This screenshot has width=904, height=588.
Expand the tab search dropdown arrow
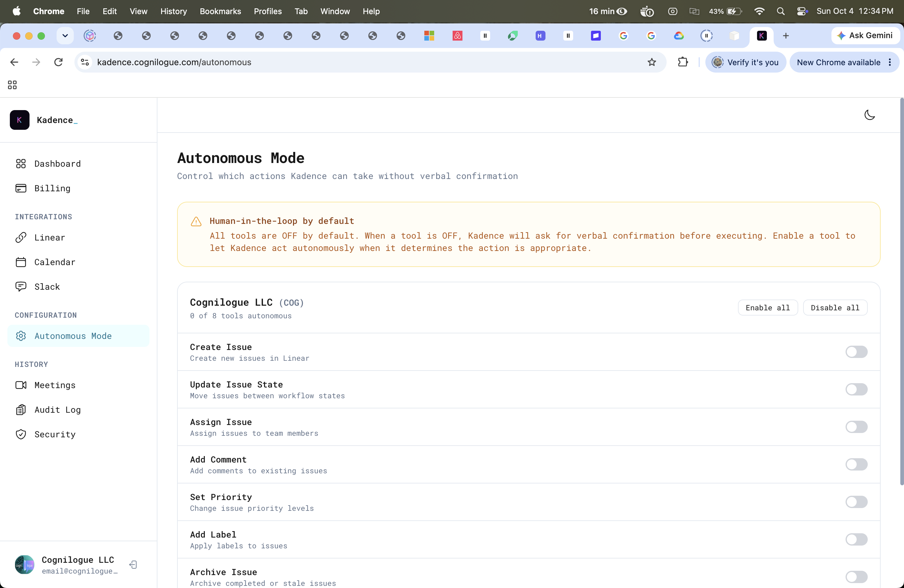click(65, 36)
